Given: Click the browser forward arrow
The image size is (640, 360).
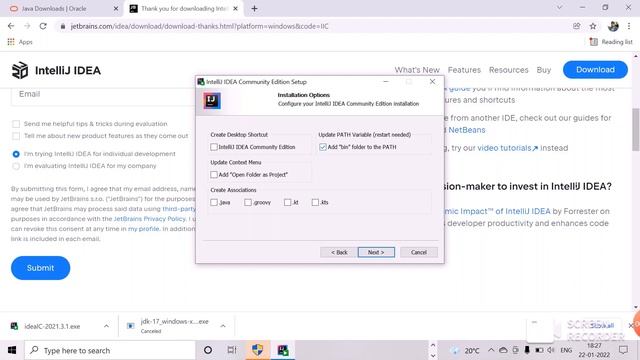Looking at the screenshot, I should pyautogui.click(x=27, y=26).
